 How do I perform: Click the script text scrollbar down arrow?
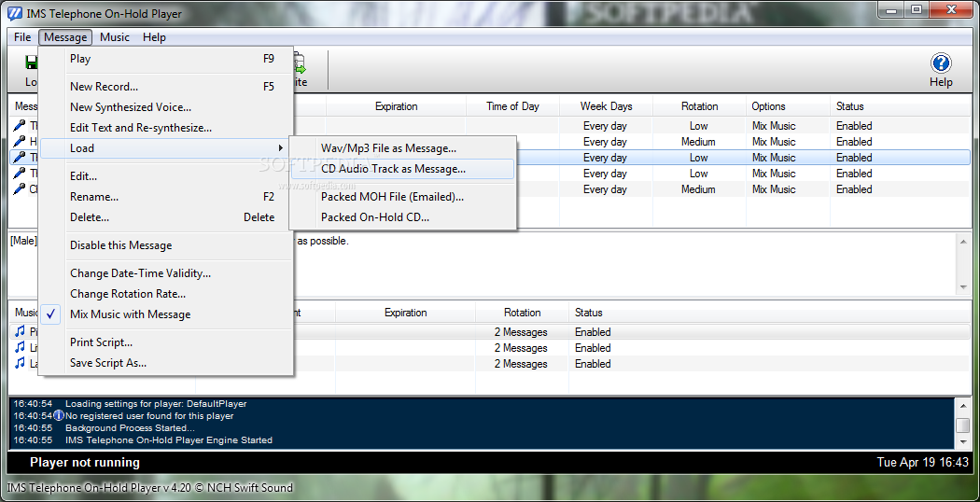(x=963, y=287)
